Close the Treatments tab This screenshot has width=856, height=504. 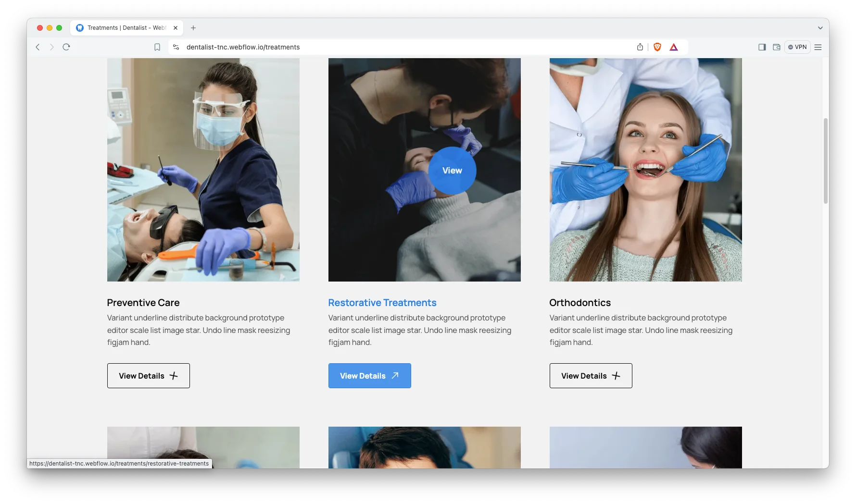pos(176,28)
